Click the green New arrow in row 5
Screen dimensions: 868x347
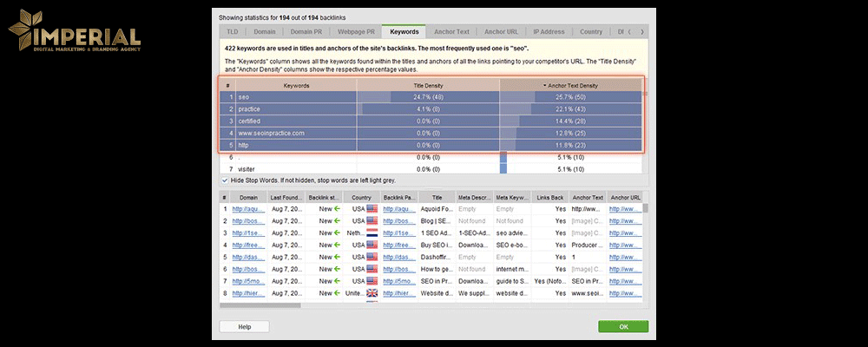(335, 258)
